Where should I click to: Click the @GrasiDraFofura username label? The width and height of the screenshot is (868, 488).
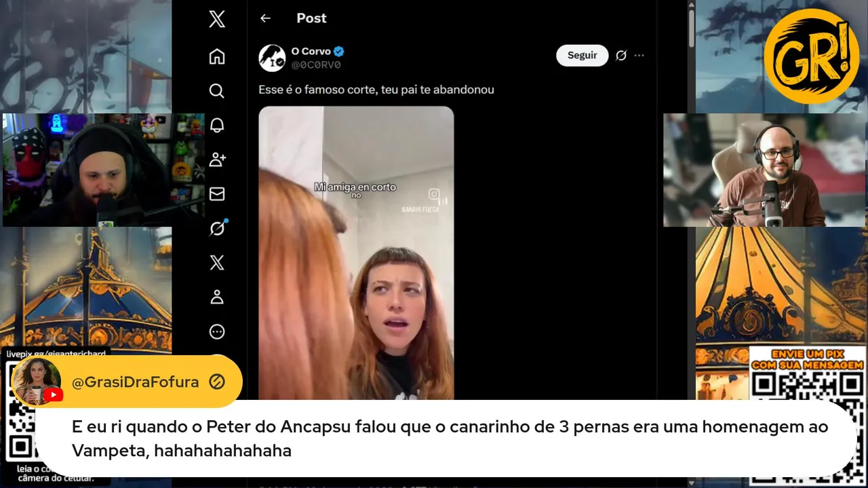coord(135,382)
